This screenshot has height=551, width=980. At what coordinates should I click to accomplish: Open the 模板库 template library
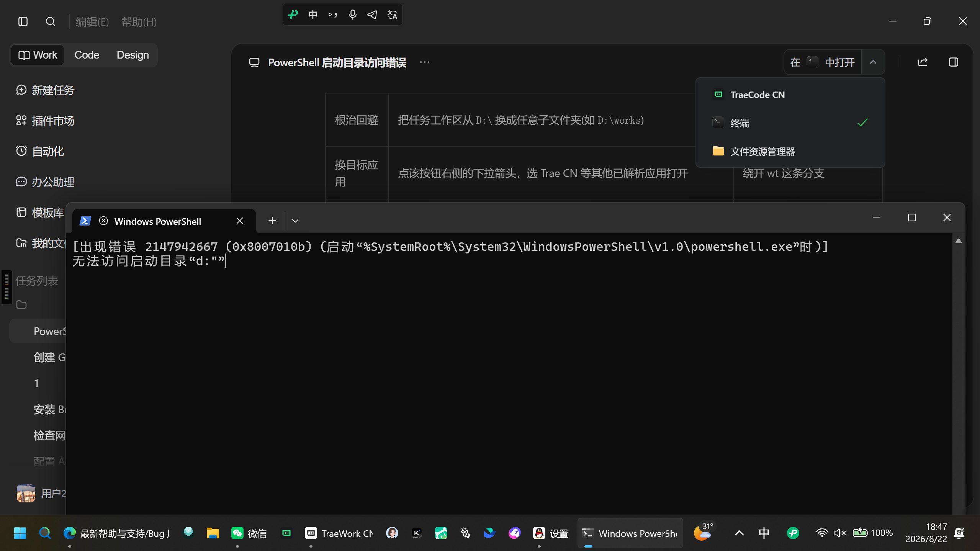pos(40,213)
